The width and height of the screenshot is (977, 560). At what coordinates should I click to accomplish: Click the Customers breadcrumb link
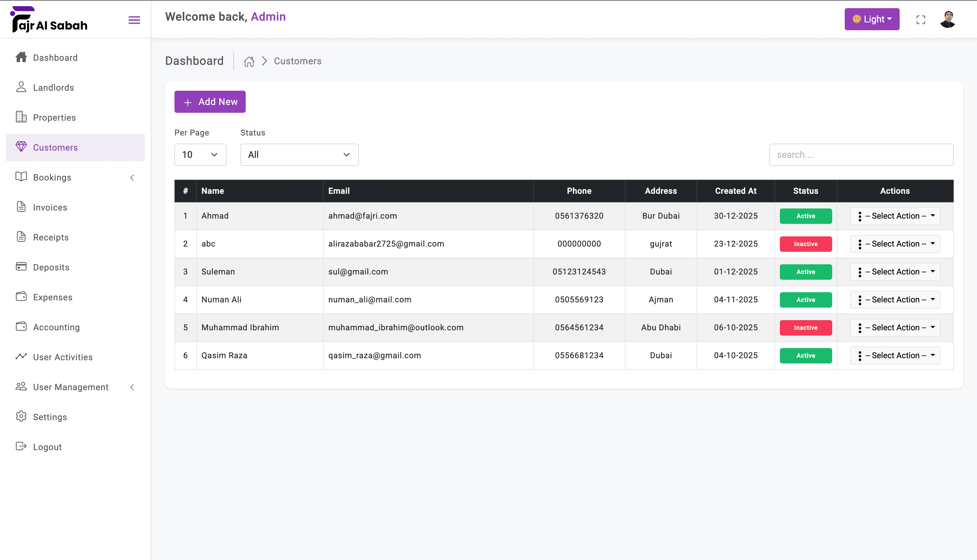pyautogui.click(x=297, y=61)
